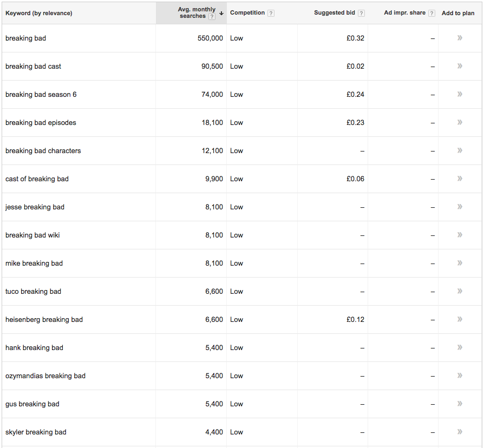
Task: Click the Competition column header
Action: coord(247,13)
